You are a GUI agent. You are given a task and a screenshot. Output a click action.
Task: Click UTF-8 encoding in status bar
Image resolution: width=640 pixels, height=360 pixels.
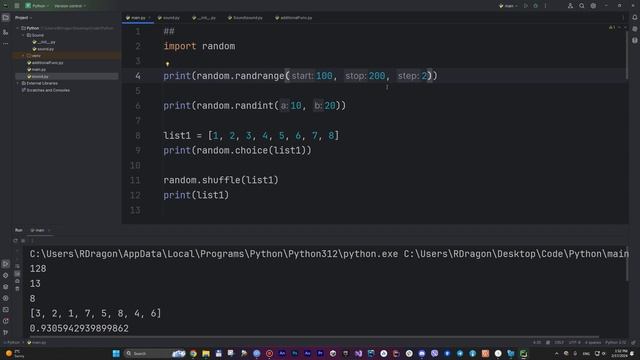(574, 342)
